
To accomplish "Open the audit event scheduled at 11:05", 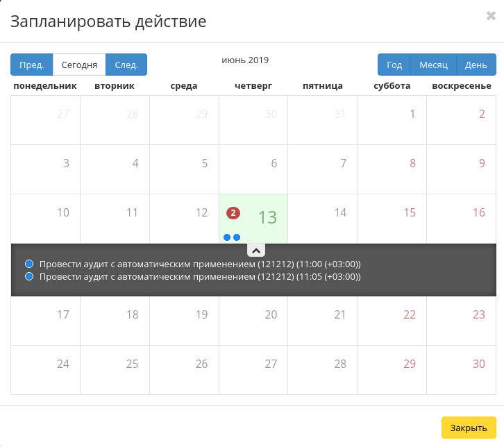I will (x=200, y=276).
